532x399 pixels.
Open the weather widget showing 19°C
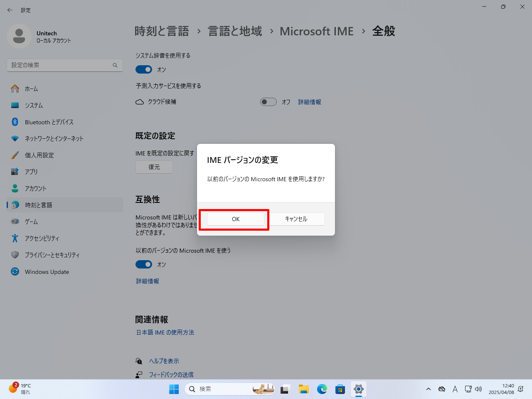click(x=20, y=389)
